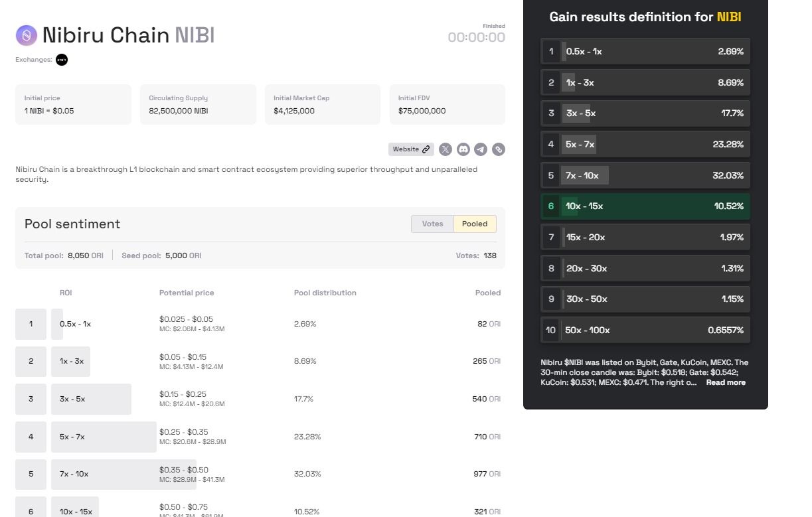812x517 pixels.
Task: Select gain result row 50x - 100x
Action: point(645,330)
